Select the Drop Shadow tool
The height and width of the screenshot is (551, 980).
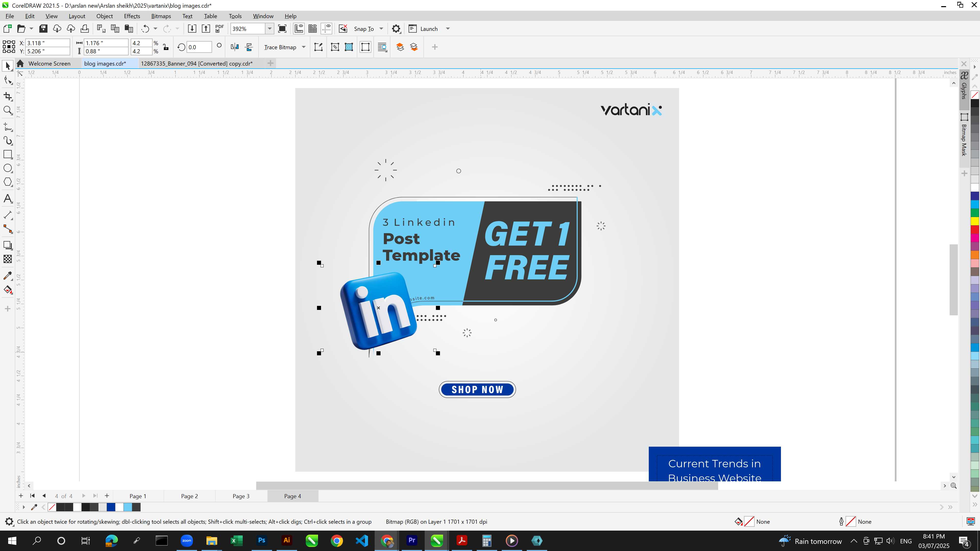[x=8, y=245]
